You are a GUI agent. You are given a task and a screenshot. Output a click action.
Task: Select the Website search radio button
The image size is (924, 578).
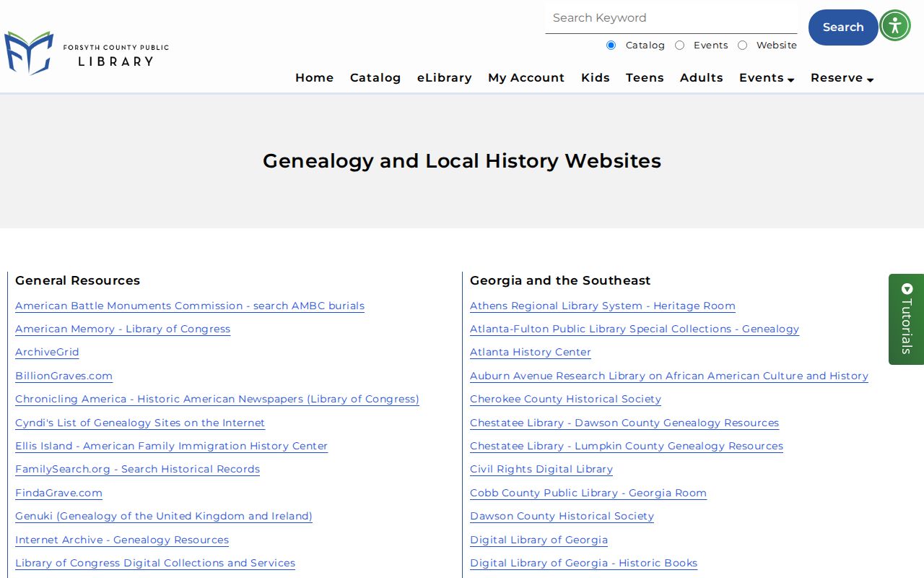[x=742, y=46]
